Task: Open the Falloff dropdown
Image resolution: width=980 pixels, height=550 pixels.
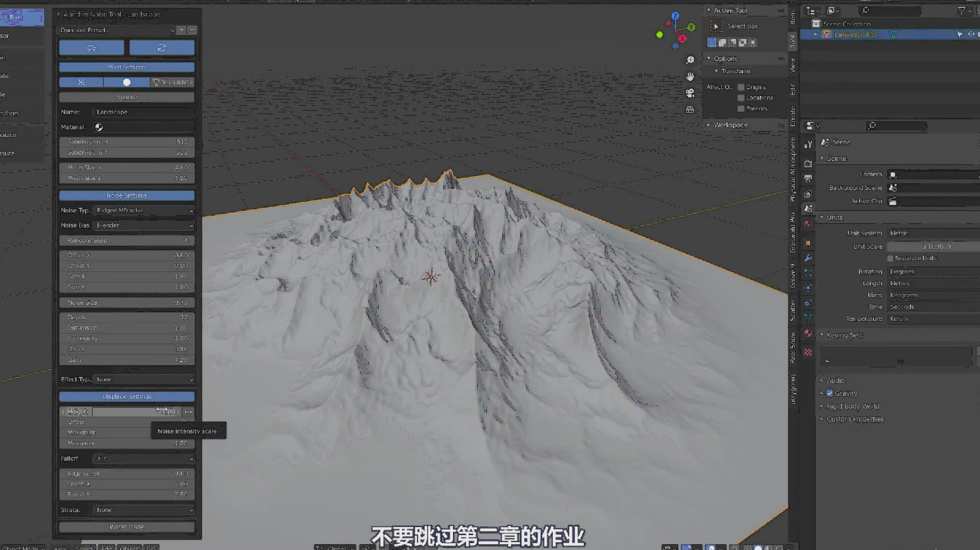Action: pos(143,458)
